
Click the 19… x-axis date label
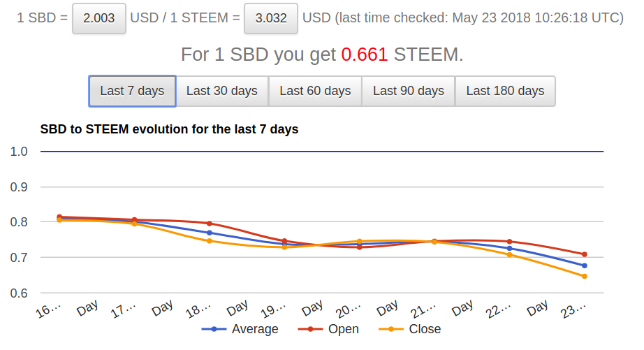(274, 311)
